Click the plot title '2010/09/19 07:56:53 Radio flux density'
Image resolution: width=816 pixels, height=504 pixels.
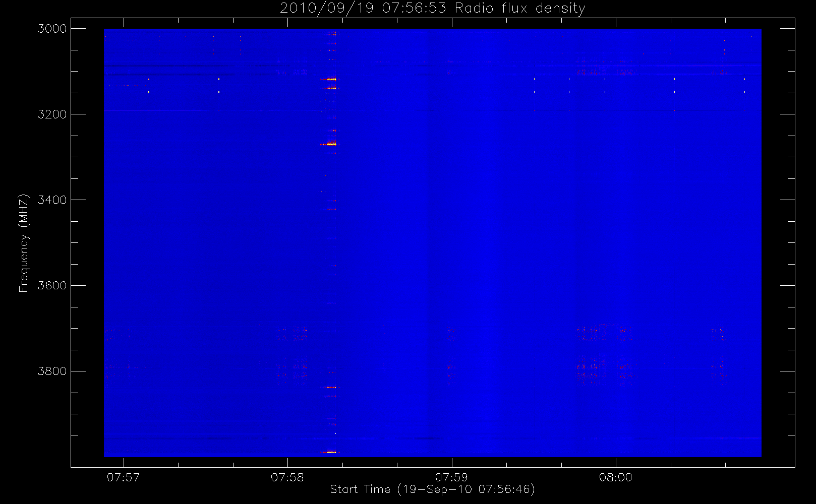coord(433,9)
